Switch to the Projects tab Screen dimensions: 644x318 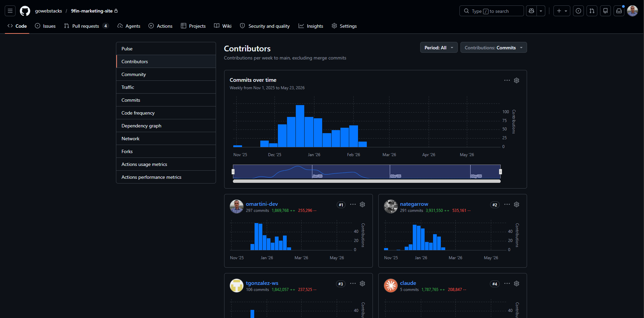[x=193, y=26]
